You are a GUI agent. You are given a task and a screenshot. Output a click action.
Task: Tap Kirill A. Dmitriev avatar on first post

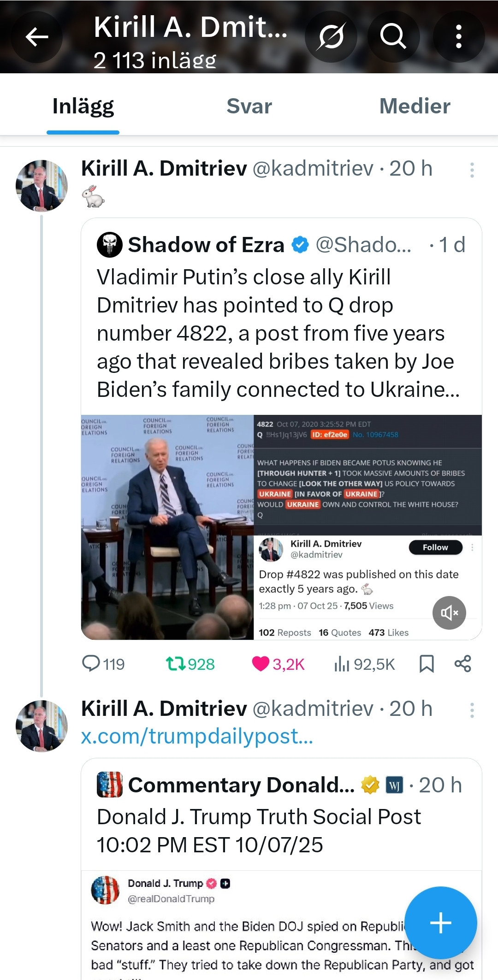pos(41,186)
